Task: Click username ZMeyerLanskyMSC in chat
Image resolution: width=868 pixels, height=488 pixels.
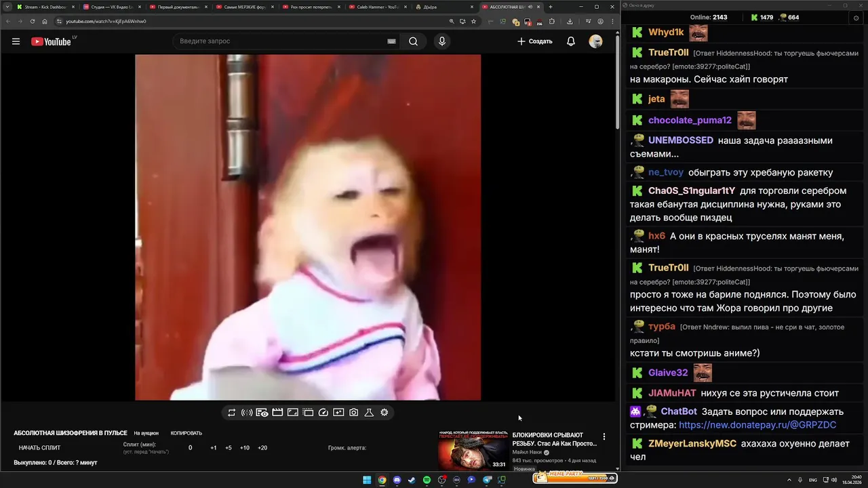Action: tap(692, 443)
